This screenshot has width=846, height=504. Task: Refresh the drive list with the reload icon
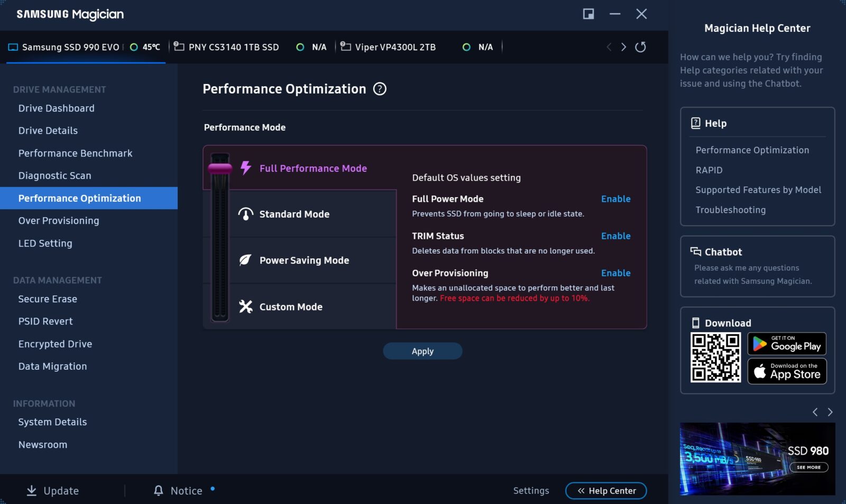tap(640, 47)
